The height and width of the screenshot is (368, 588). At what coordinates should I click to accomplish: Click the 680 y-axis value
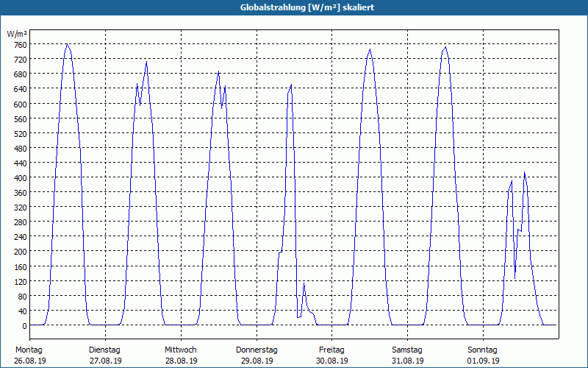pyautogui.click(x=21, y=74)
